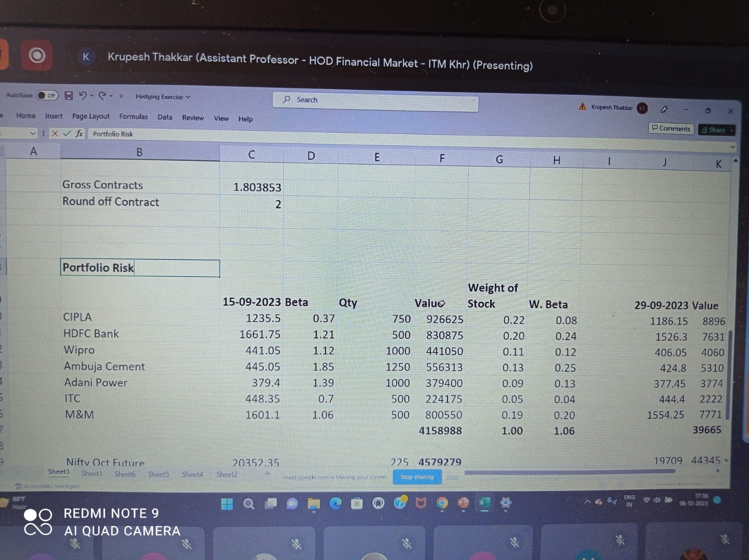The width and height of the screenshot is (749, 560).
Task: Switch to Sheet4 tab
Action: pyautogui.click(x=192, y=474)
